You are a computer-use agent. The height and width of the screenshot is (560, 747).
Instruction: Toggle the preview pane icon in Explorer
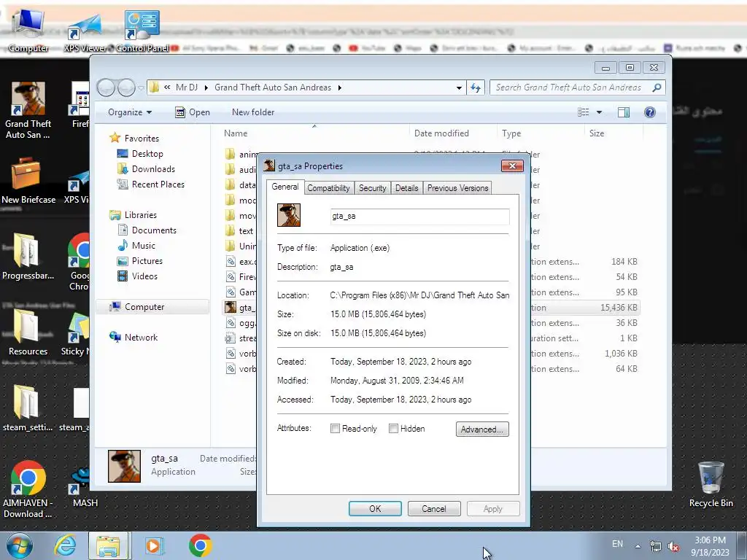click(x=624, y=112)
